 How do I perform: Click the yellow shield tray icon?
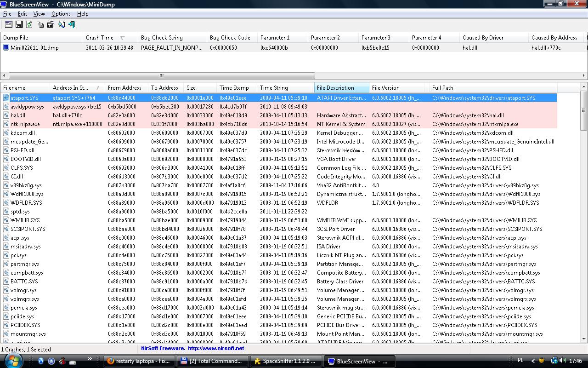point(542,361)
